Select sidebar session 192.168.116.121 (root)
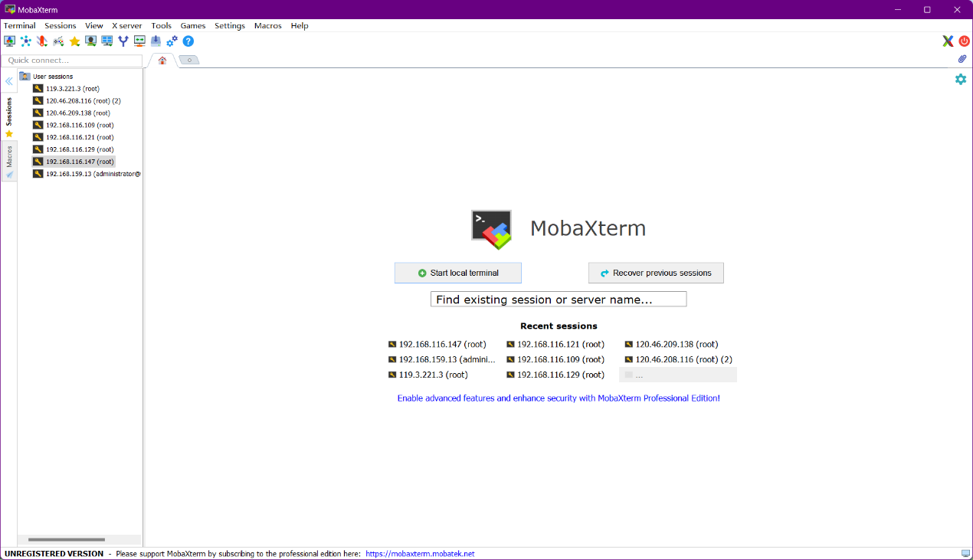The image size is (973, 560). click(80, 137)
